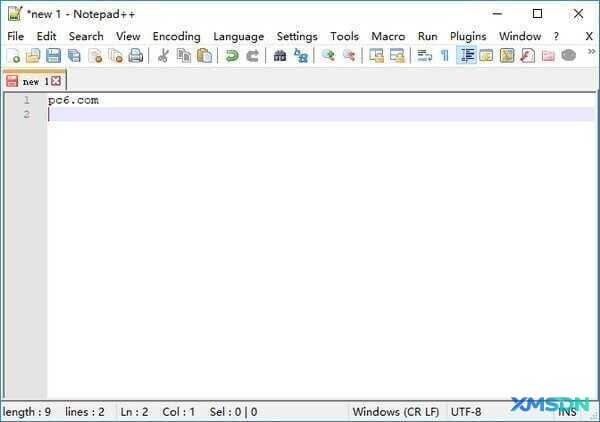Cut selection with the scissors icon
This screenshot has height=422, width=600.
163,56
